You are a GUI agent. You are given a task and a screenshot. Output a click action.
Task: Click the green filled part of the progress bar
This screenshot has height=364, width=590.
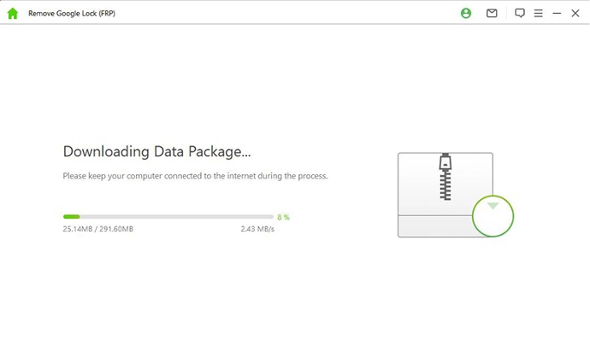71,217
